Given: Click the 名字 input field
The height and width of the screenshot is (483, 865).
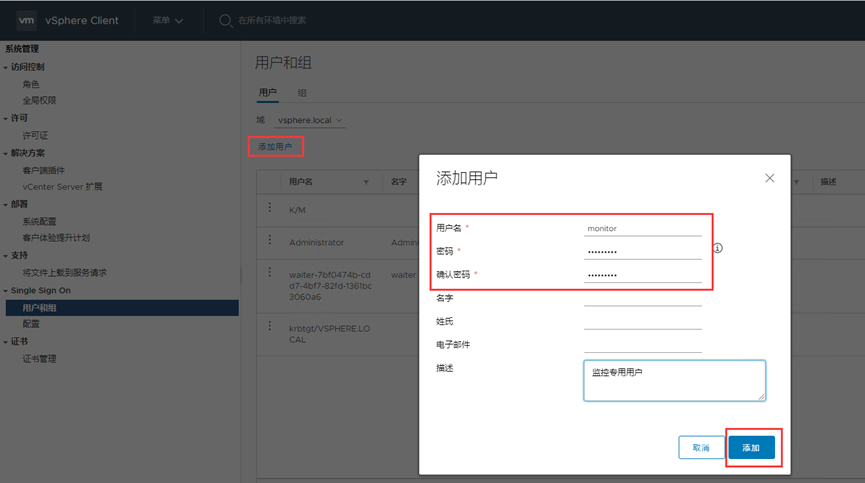Looking at the screenshot, I should coord(643,298).
